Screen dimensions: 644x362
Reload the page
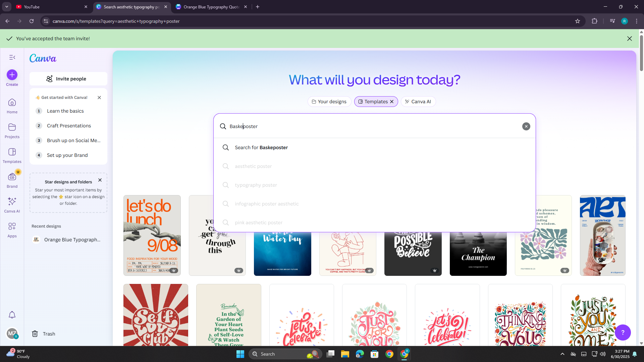tap(32, 21)
